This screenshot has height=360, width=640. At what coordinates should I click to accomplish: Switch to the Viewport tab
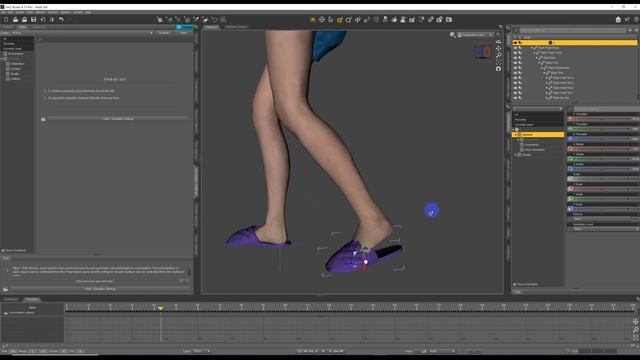(x=211, y=27)
